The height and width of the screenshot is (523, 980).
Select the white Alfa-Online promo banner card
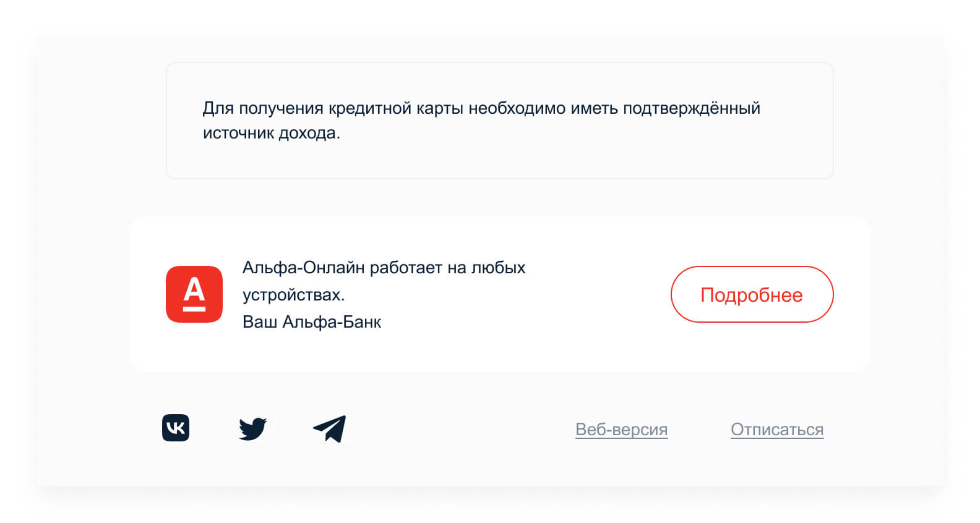point(499,294)
